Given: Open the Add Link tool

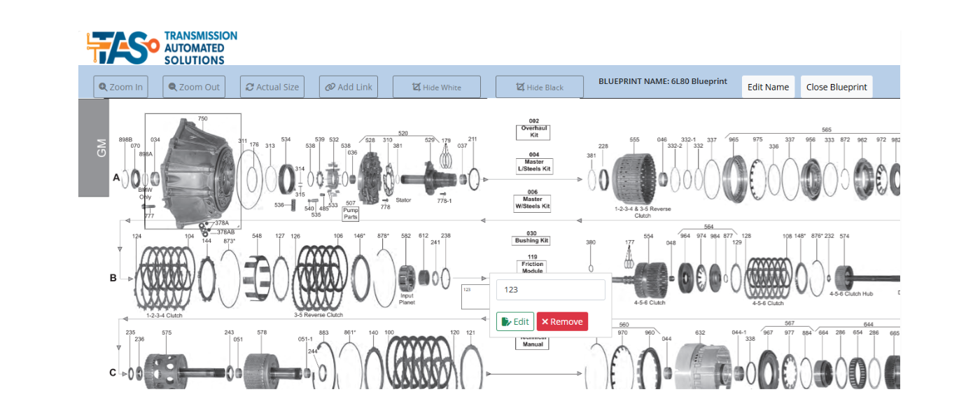Looking at the screenshot, I should click(x=349, y=87).
